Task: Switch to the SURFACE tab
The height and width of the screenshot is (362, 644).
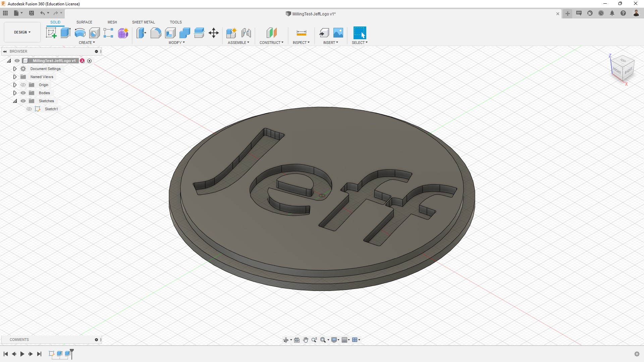Action: pyautogui.click(x=84, y=22)
